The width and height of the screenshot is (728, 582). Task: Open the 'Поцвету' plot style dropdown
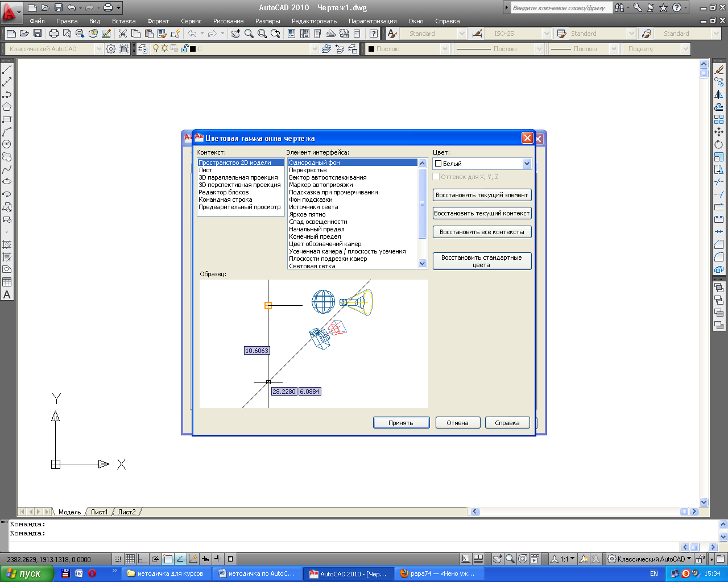(685, 49)
